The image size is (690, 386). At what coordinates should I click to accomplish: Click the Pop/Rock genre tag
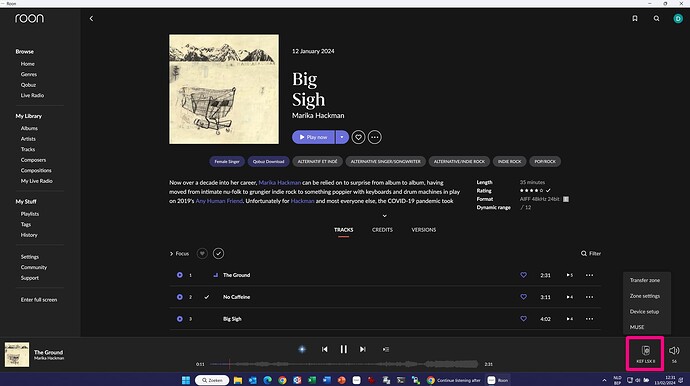click(545, 162)
